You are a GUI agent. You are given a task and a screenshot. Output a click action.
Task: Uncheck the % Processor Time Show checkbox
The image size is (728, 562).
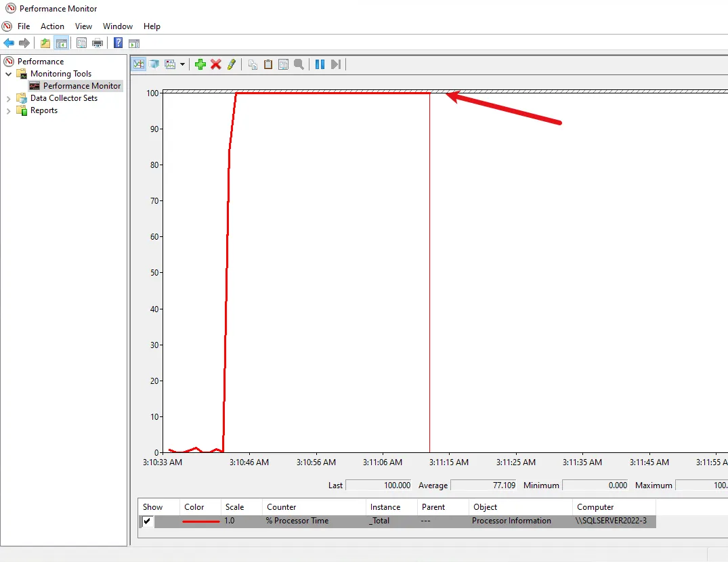(x=148, y=521)
